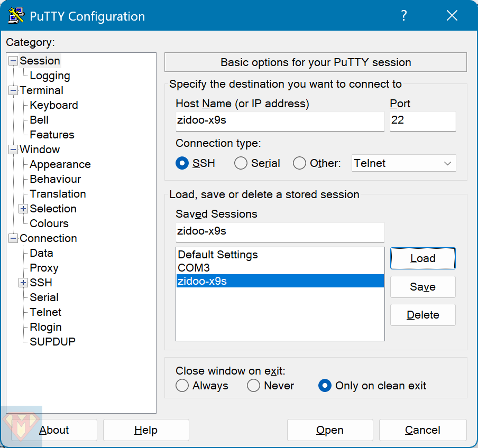Open the Terminal category
The width and height of the screenshot is (478, 448).
[x=41, y=90]
